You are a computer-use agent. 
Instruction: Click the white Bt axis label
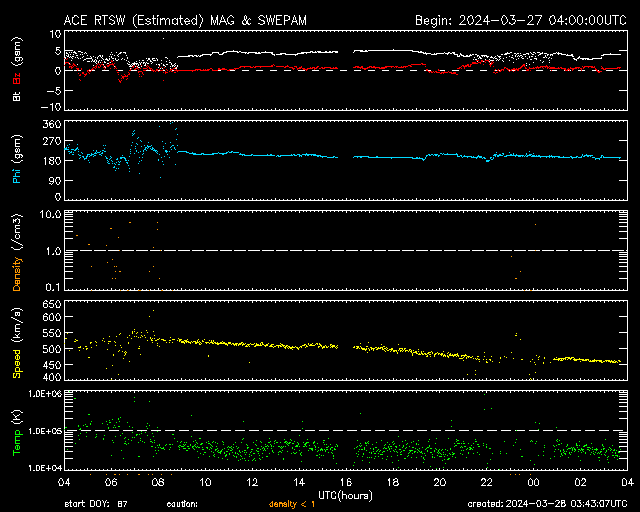click(16, 96)
